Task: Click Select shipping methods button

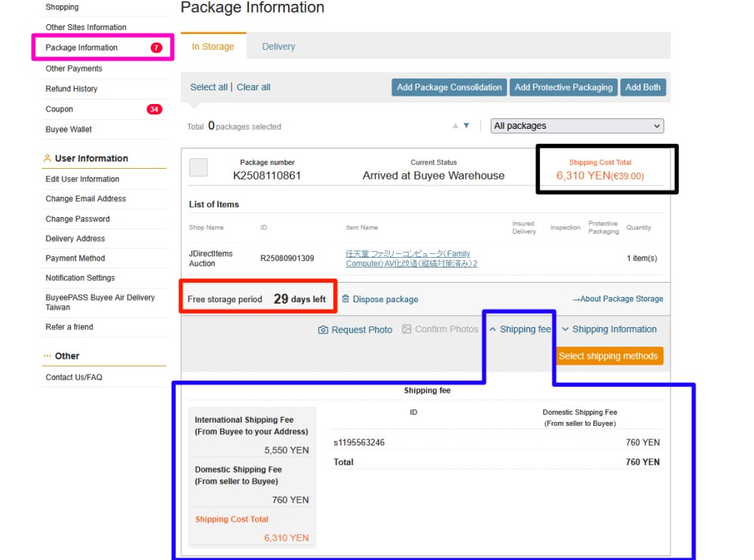Action: [x=608, y=357]
